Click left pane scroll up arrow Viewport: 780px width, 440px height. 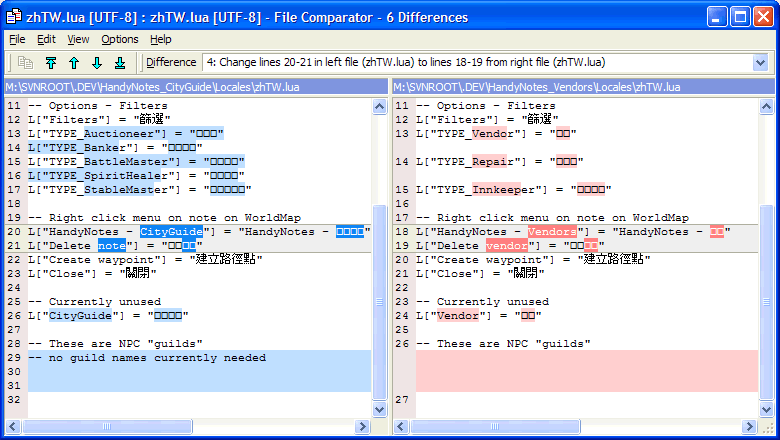[x=380, y=106]
